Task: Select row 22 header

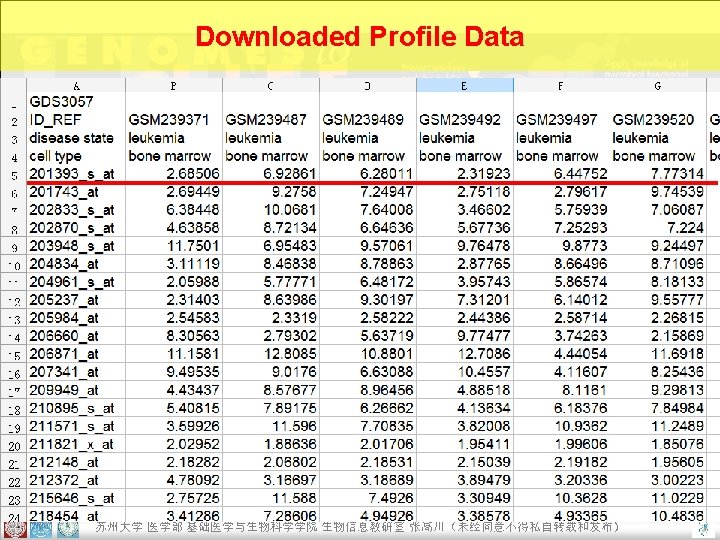Action: coord(14,481)
